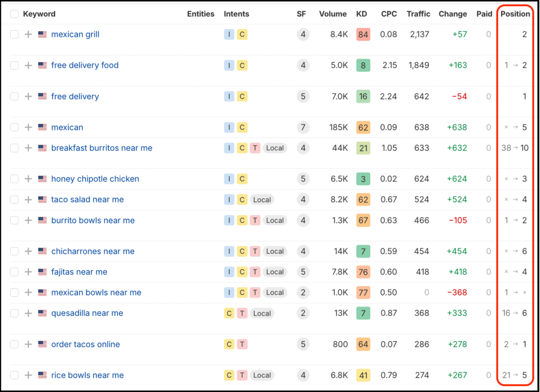Select all rows via the header checkbox

click(14, 14)
